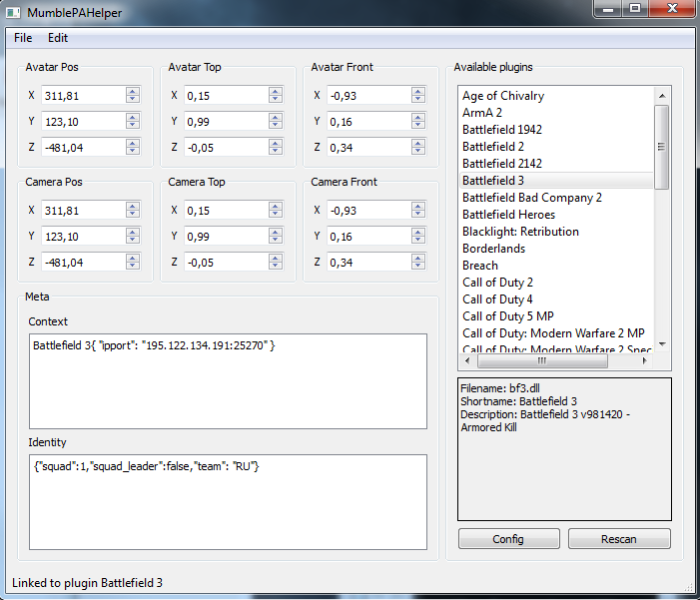This screenshot has width=700, height=600.
Task: Maximize the MumblePAHelper window
Action: pos(635,9)
